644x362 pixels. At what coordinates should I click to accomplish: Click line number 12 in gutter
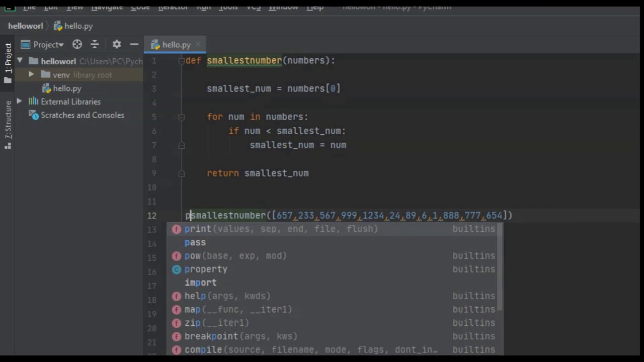pyautogui.click(x=152, y=215)
